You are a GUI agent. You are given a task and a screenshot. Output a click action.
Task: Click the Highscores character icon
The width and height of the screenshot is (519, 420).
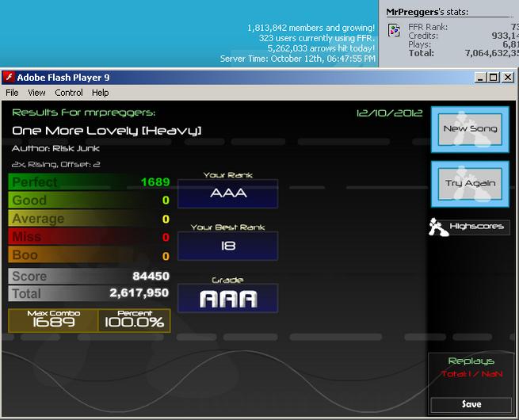[438, 227]
